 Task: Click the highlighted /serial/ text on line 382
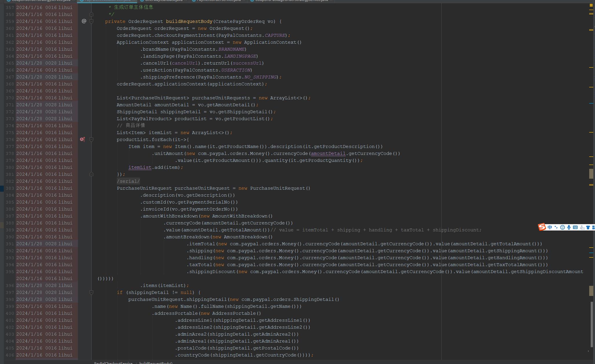tap(128, 181)
